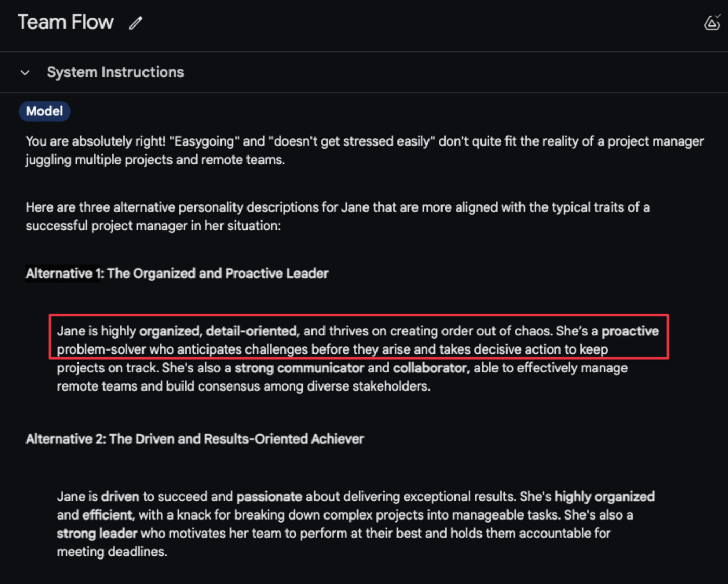728x584 pixels.
Task: Collapse the System Instructions section chevron
Action: click(x=25, y=73)
